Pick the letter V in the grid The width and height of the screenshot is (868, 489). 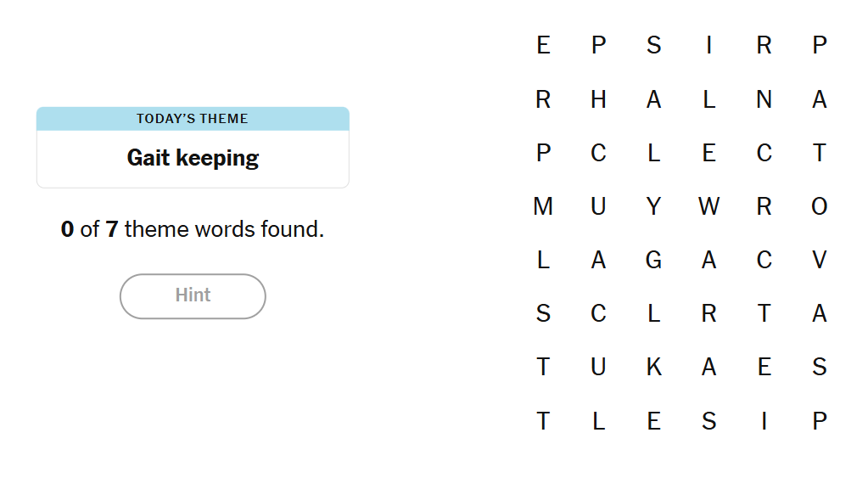pos(819,261)
